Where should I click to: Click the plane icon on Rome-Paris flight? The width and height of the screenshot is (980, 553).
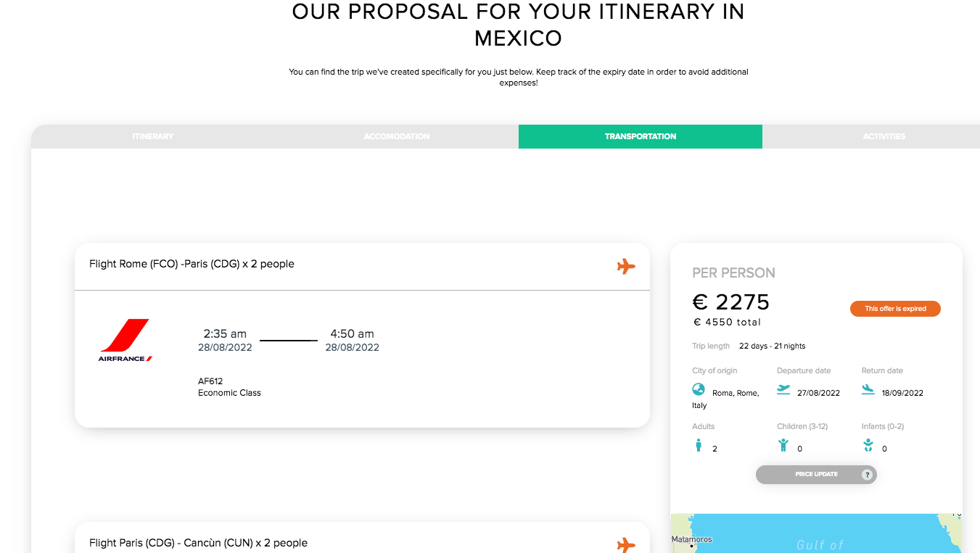(626, 266)
